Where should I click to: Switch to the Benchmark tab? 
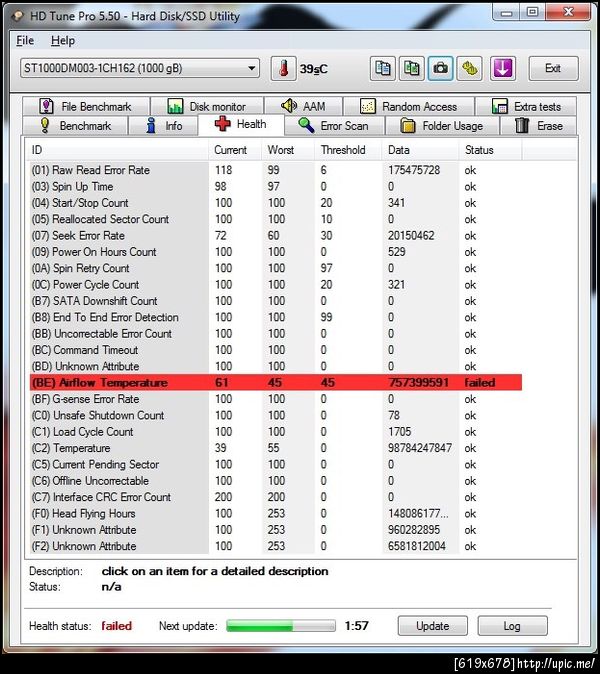click(75, 126)
